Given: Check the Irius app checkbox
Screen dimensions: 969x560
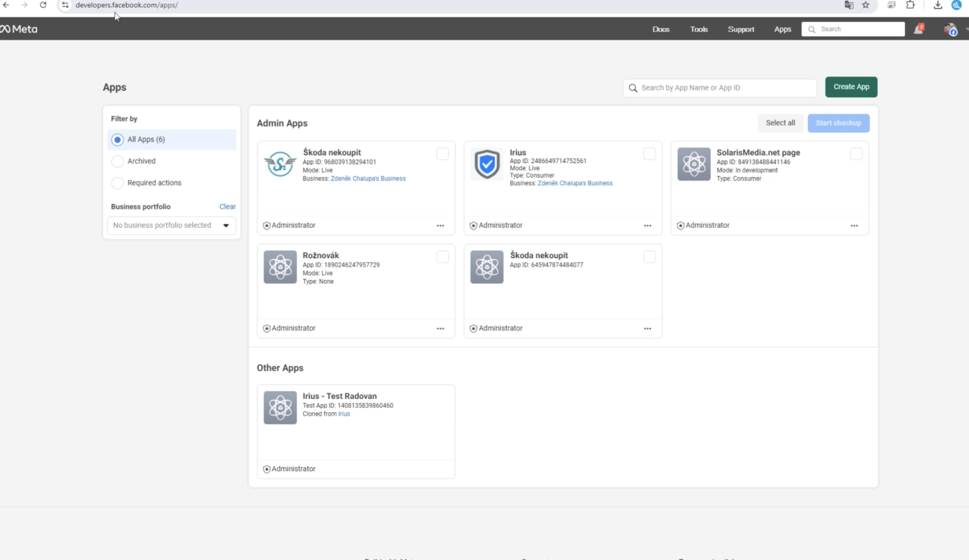Looking at the screenshot, I should (649, 154).
